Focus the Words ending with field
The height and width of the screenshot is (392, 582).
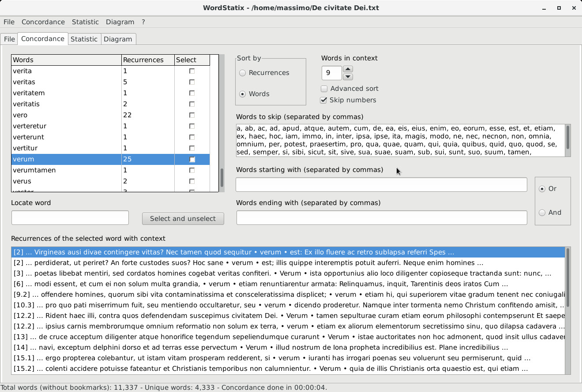point(382,217)
